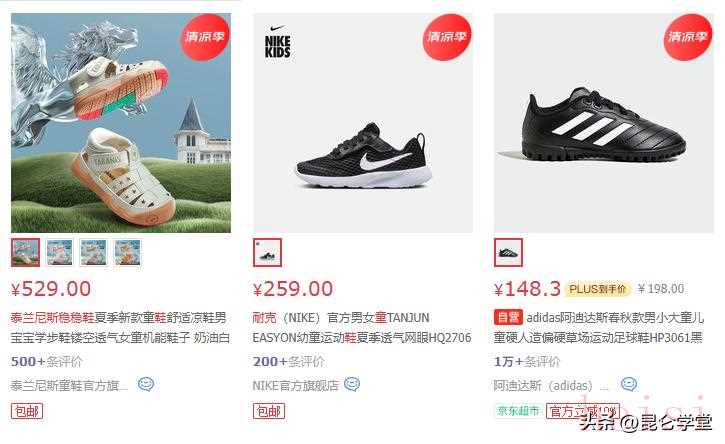This screenshot has height=444, width=725.
Task: Open the 泰兰尼斯稳稳鞋 sandal product title
Action: pos(120,327)
